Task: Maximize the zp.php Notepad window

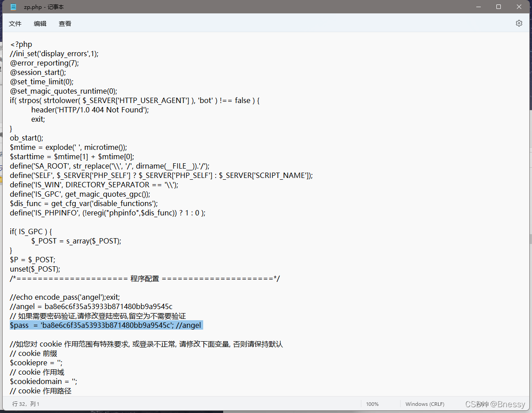Action: tap(499, 7)
